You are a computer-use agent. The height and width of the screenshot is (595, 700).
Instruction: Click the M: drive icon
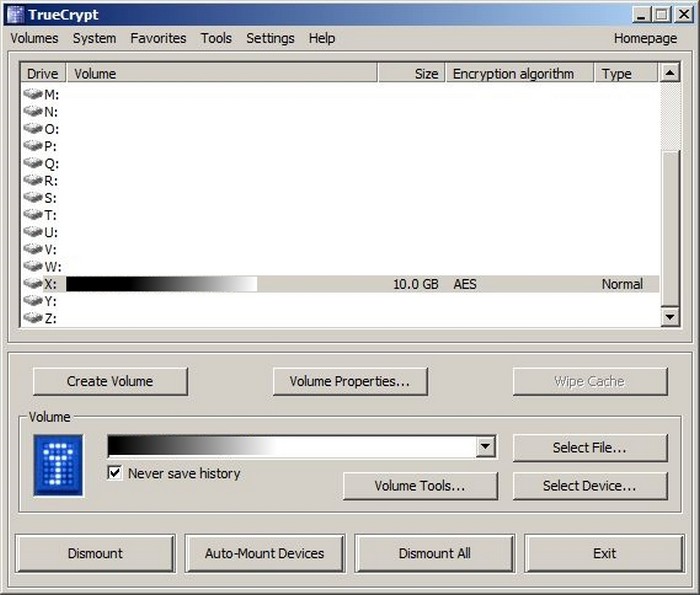(33, 94)
